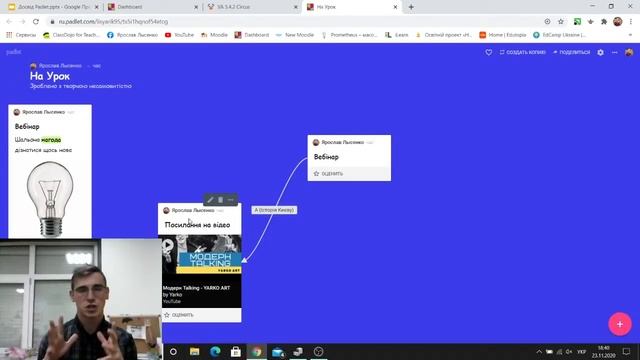Open the volume control in the tray
Viewport: 640px width, 360px height.
point(569,351)
